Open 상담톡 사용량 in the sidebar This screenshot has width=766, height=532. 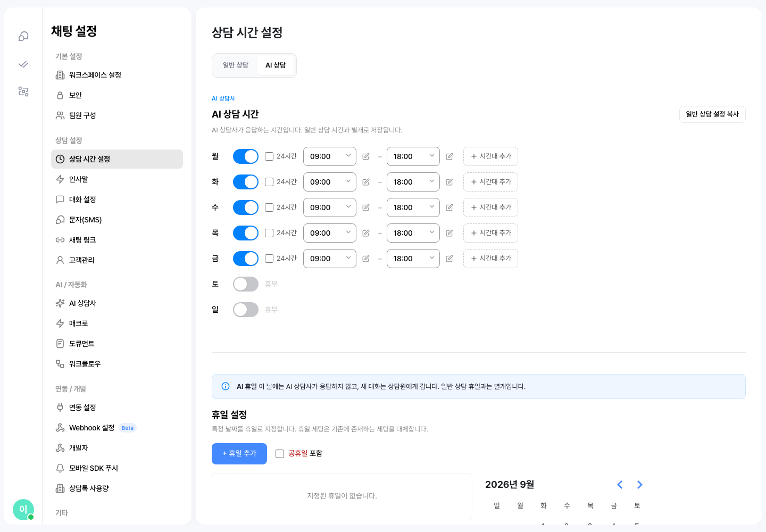point(117,488)
